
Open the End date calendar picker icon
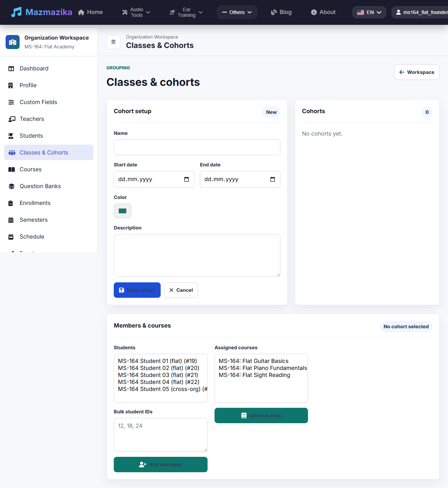pyautogui.click(x=273, y=179)
